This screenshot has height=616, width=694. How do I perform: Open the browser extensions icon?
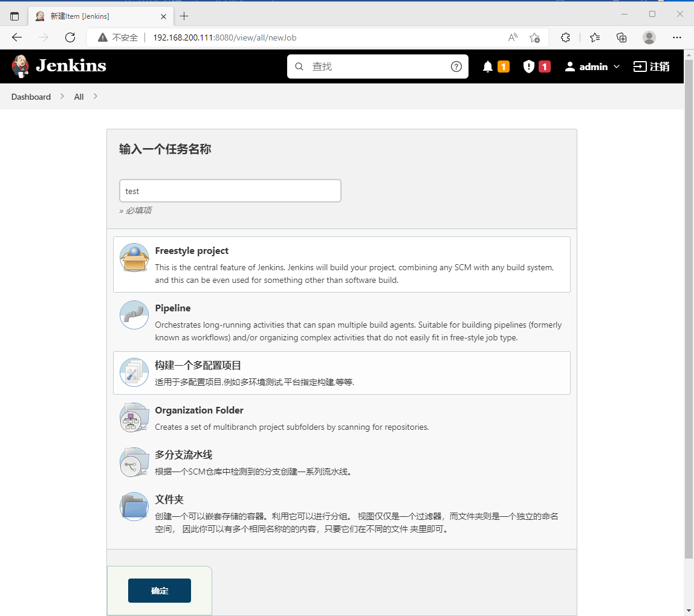click(565, 37)
